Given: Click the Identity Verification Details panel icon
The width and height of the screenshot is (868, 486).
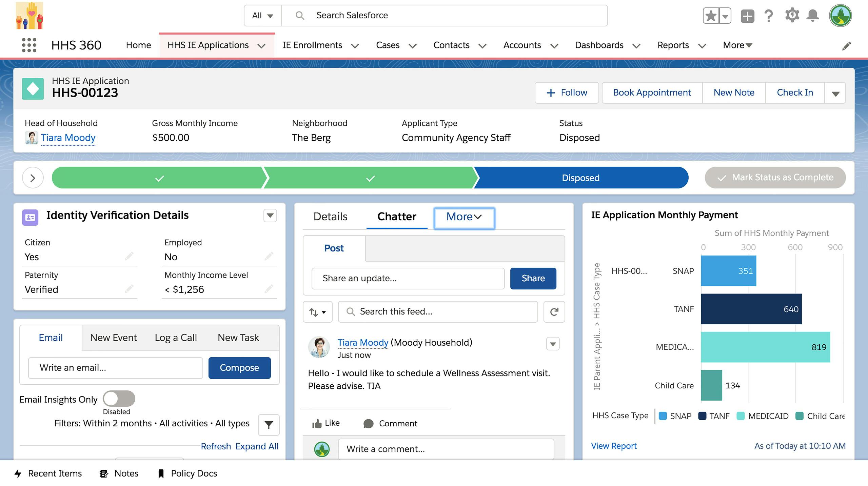Looking at the screenshot, I should click(31, 215).
